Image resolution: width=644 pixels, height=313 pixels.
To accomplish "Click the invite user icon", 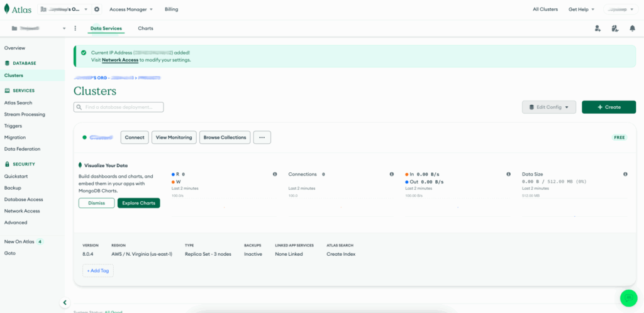I will pyautogui.click(x=597, y=28).
